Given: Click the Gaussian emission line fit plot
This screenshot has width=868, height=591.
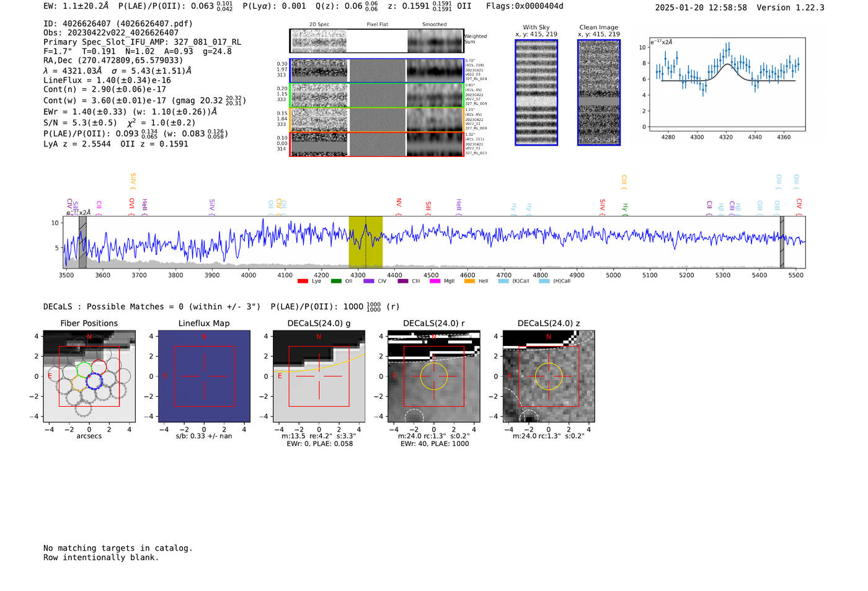Looking at the screenshot, I should pyautogui.click(x=727, y=84).
